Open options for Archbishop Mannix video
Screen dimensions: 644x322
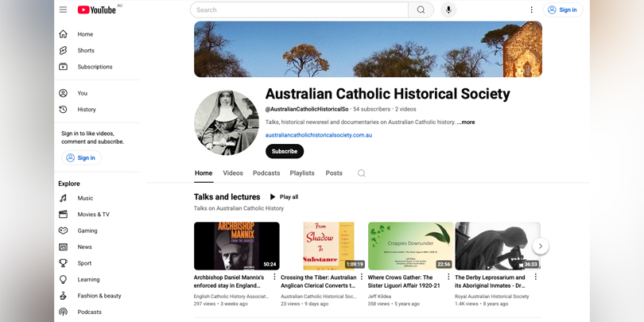275,277
